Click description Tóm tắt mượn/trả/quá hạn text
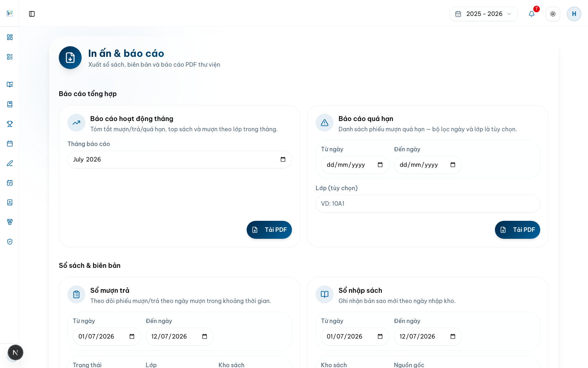Image resolution: width=588 pixels, height=368 pixels. [184, 129]
